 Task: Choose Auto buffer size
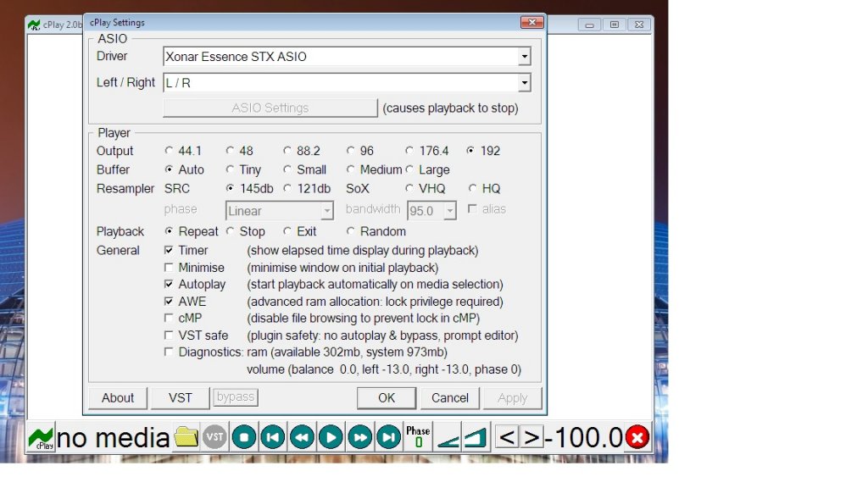click(x=184, y=169)
